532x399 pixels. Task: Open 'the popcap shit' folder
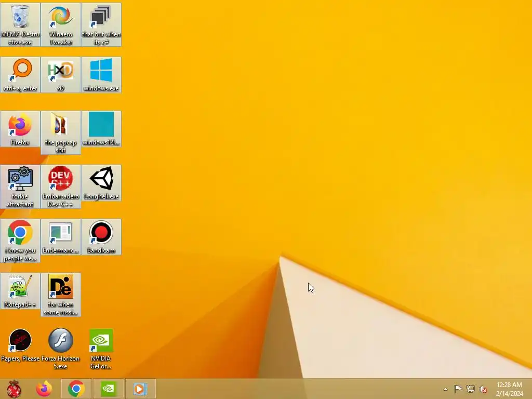point(61,132)
